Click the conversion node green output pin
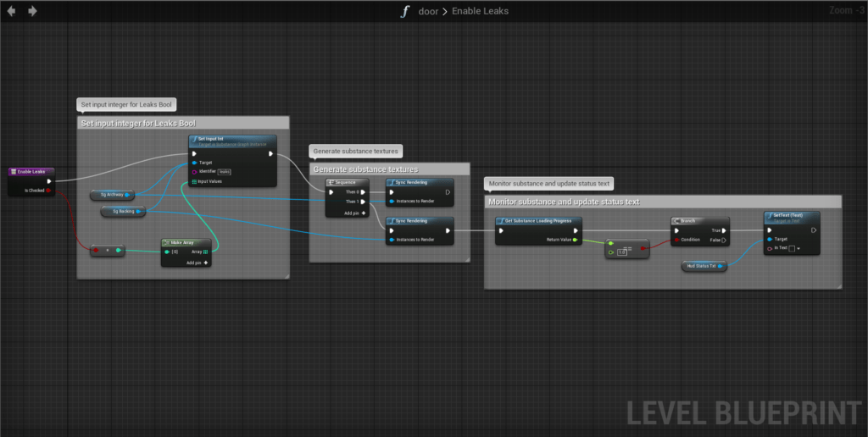The image size is (868, 437). [x=119, y=251]
